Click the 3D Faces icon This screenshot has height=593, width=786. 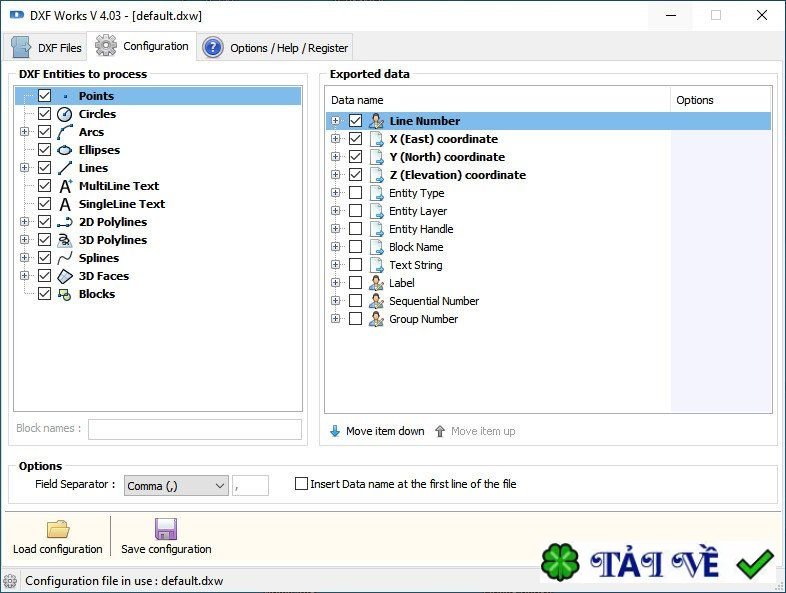(x=65, y=276)
